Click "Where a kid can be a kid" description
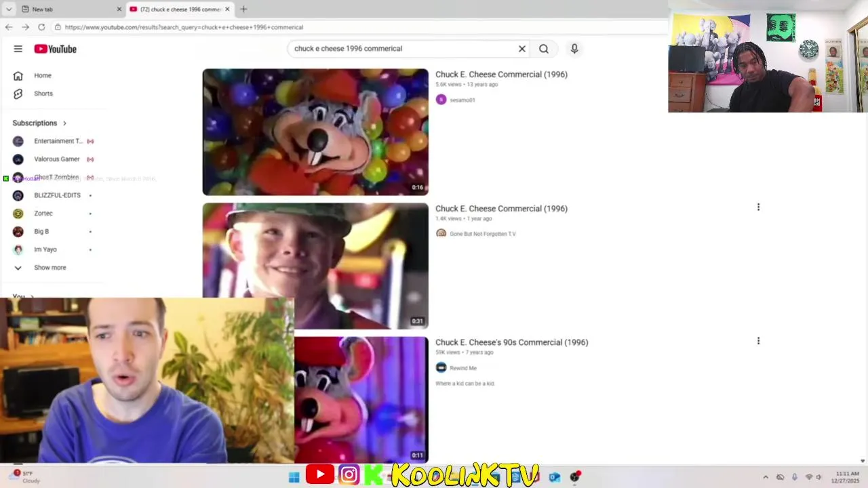Viewport: 868px width, 488px height. click(x=465, y=384)
